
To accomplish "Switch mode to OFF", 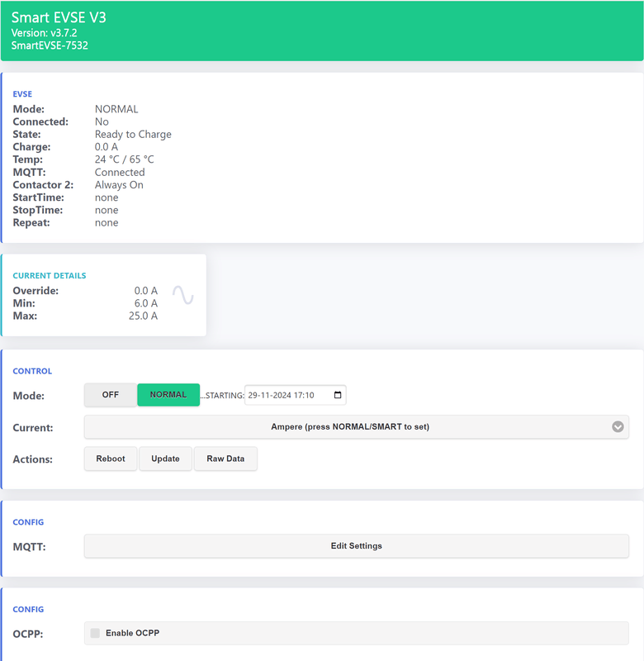I will click(x=111, y=395).
